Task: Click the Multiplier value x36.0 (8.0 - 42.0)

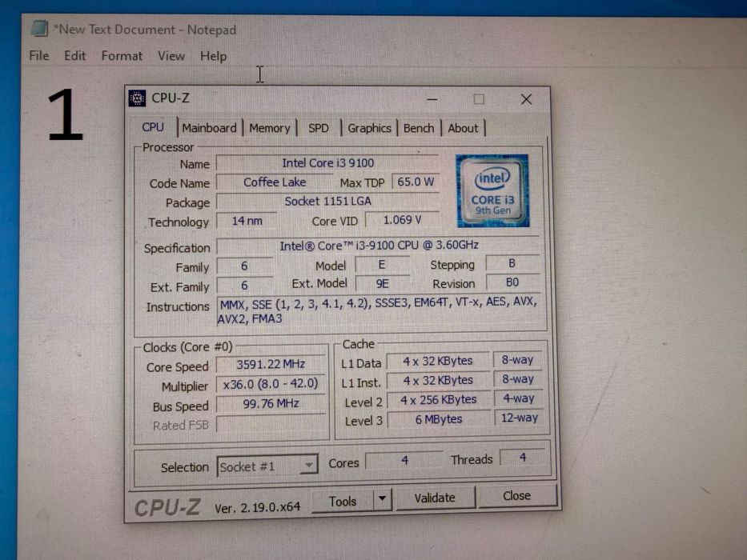Action: [271, 384]
